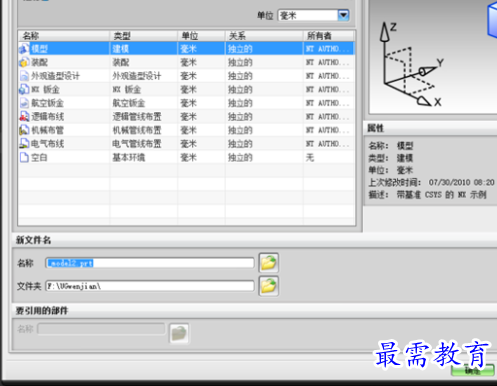497x386 pixels.
Task: Select the NX 钣金 name cell
Action: [45, 89]
